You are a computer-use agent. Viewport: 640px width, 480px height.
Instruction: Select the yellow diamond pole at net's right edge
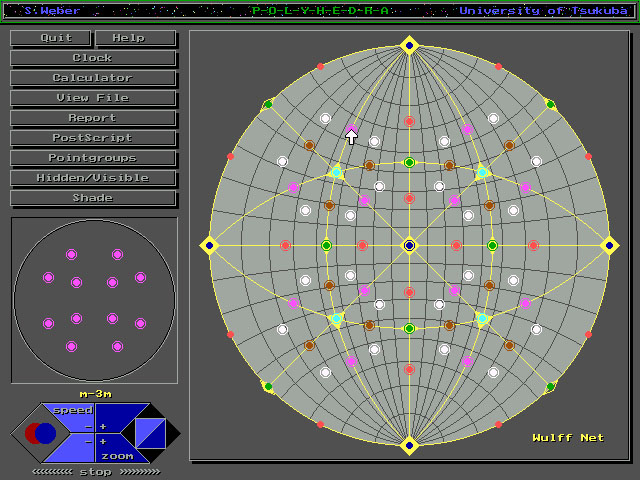coord(609,245)
